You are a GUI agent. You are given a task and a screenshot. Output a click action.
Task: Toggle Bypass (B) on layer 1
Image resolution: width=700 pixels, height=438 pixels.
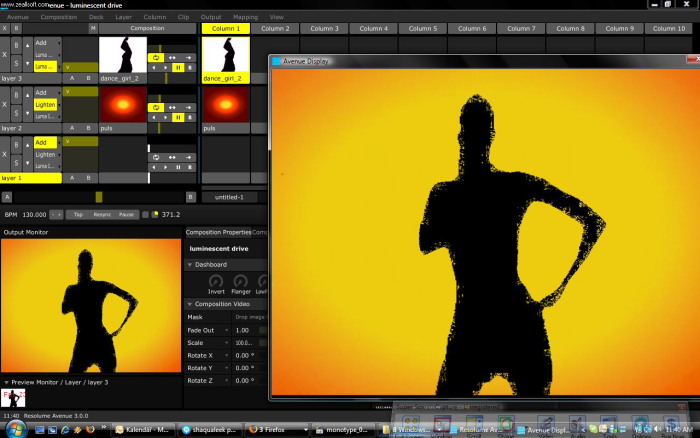(x=16, y=146)
